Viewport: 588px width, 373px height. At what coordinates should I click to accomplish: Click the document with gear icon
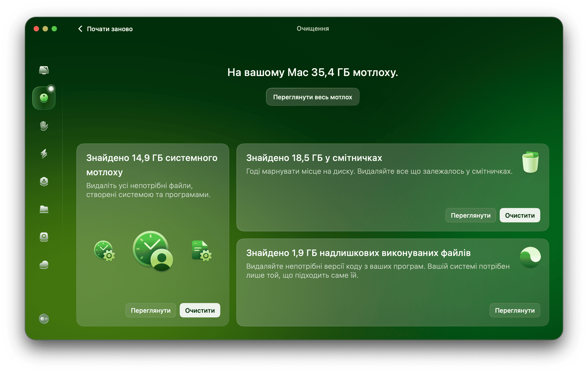point(201,251)
